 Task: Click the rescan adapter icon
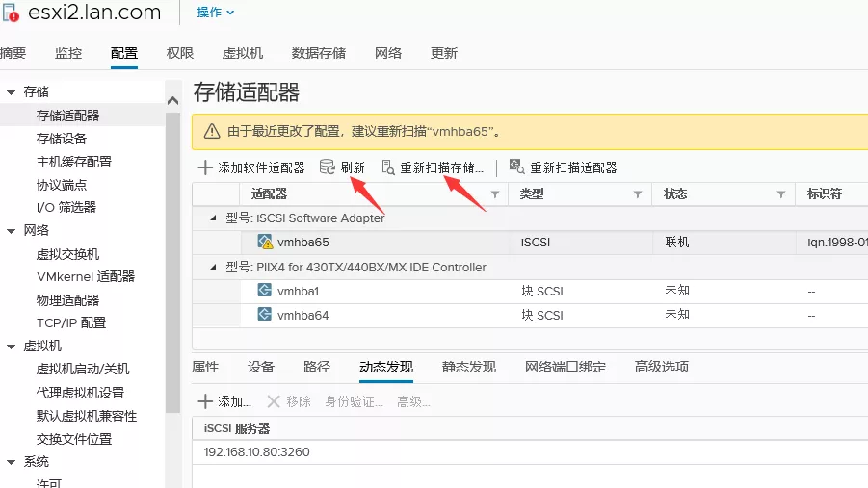coord(516,167)
